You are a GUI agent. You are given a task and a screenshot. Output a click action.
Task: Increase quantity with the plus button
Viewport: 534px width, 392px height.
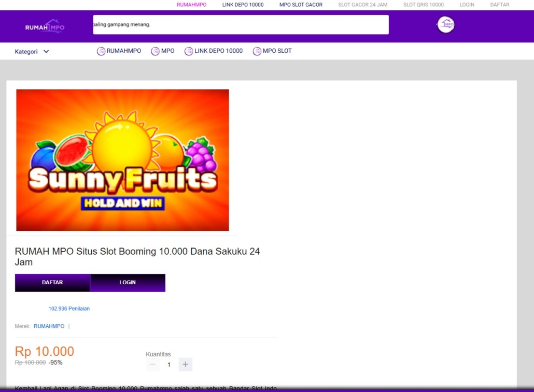click(185, 365)
